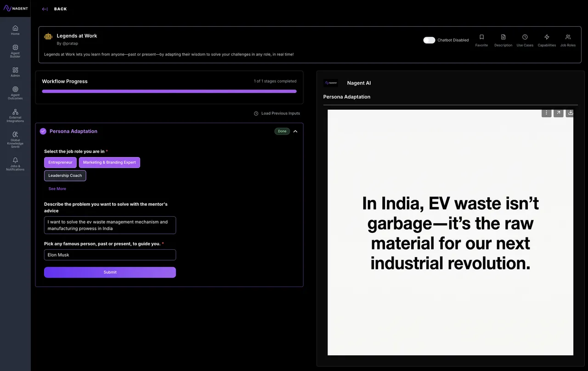Viewport: 588px width, 371px height.
Task: Click the problem description text area
Action: click(x=110, y=225)
